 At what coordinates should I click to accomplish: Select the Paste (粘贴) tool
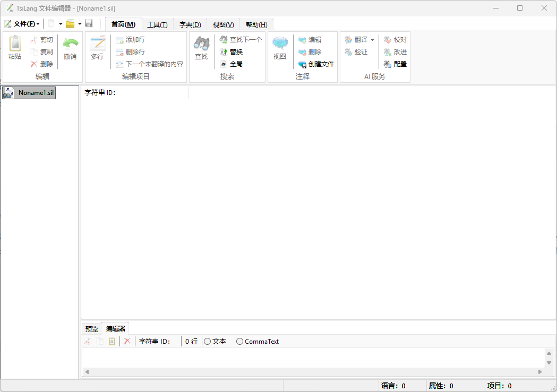[x=14, y=48]
